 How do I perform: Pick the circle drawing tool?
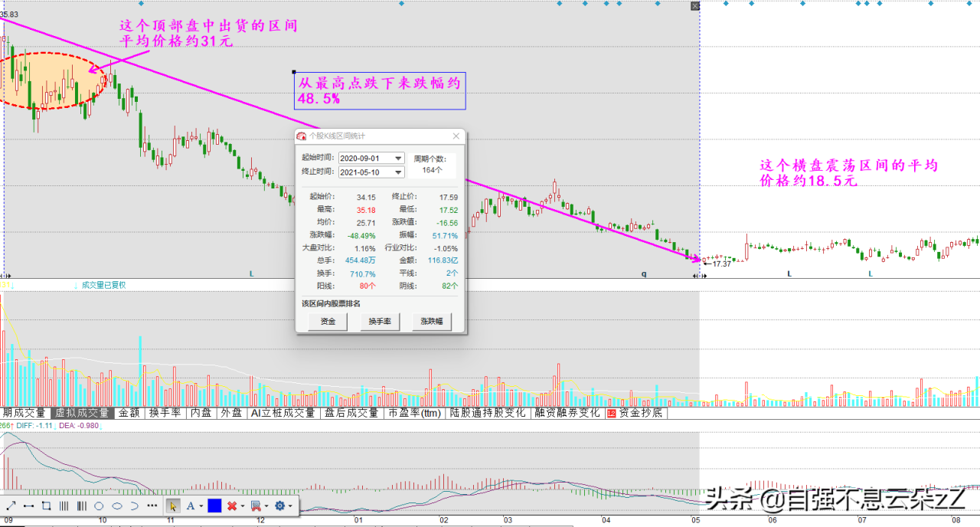click(99, 506)
